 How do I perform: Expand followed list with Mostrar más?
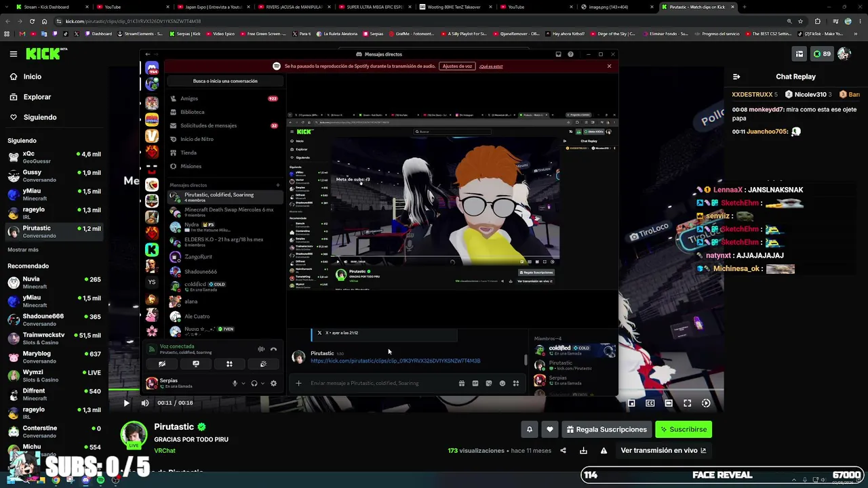click(23, 249)
